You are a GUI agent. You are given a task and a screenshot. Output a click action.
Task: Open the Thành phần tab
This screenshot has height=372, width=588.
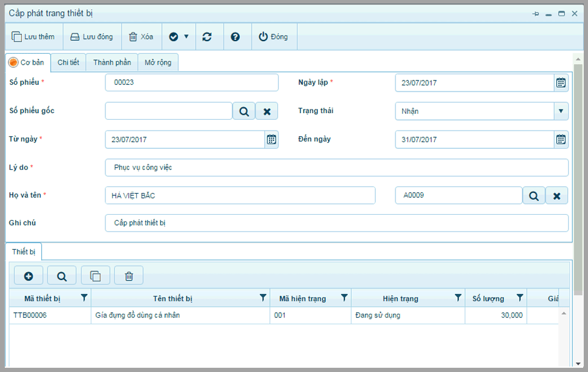[112, 62]
